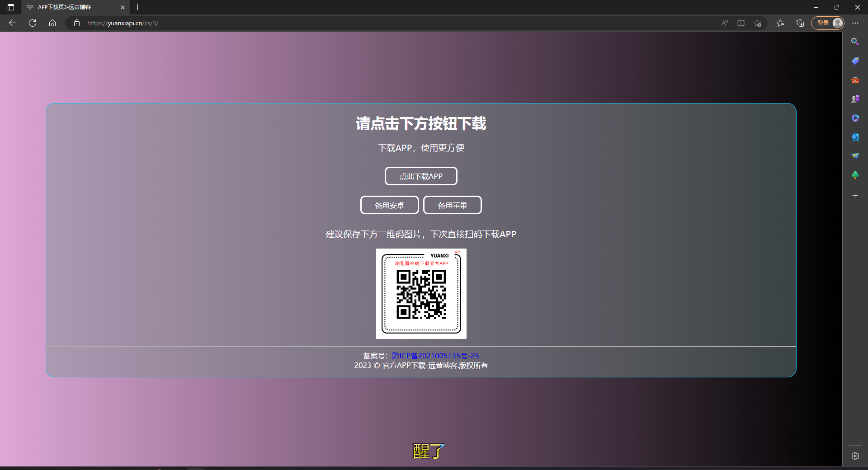Open the Shopping tag icon in sidebar
868x470 pixels.
point(855,61)
